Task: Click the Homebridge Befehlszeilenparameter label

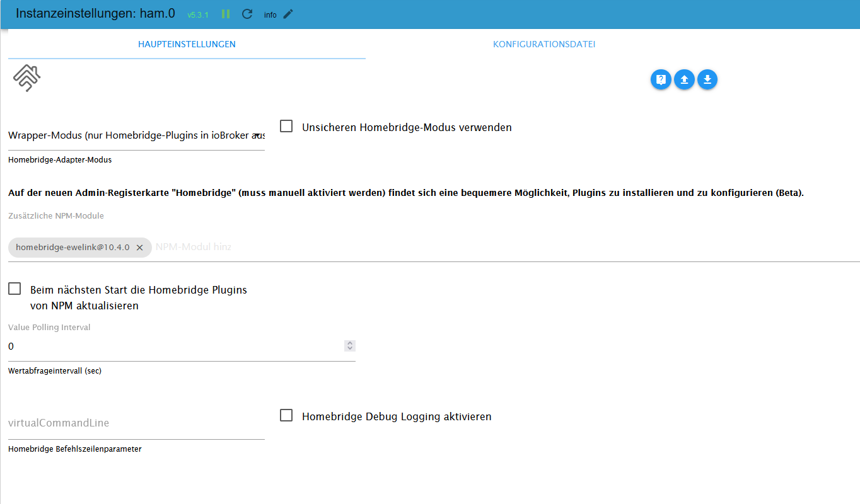Action: coord(75,449)
